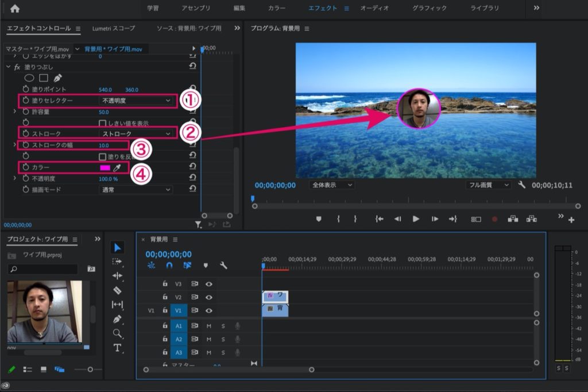
Task: Open timeline wrench display settings
Action: 223,266
